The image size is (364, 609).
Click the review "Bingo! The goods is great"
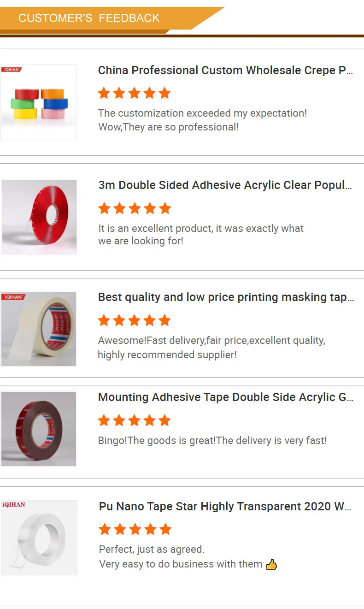(212, 441)
